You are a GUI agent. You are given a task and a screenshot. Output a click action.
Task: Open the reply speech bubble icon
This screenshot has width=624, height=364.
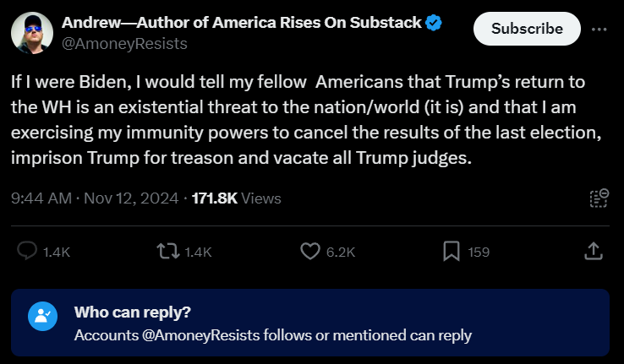click(x=27, y=251)
